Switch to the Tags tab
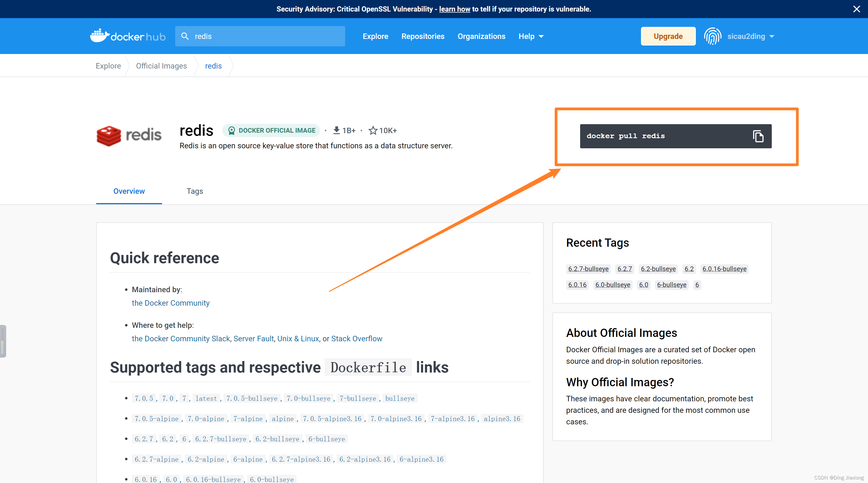The width and height of the screenshot is (868, 483). point(195,191)
